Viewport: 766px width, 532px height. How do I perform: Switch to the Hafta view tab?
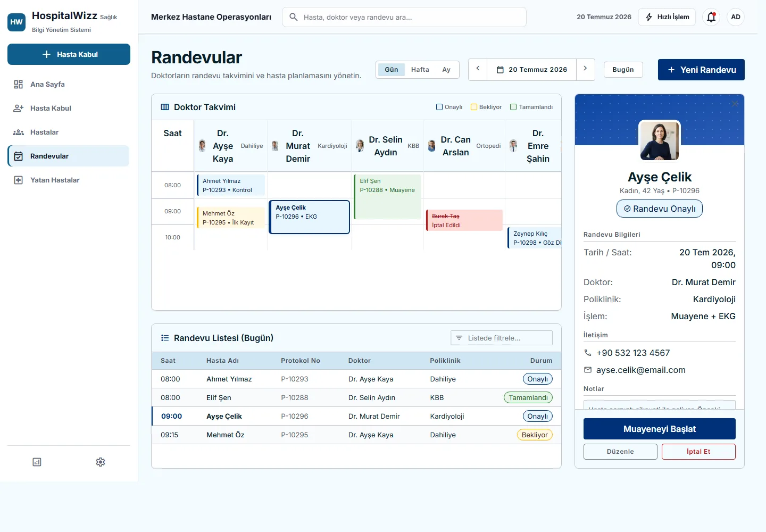coord(420,70)
